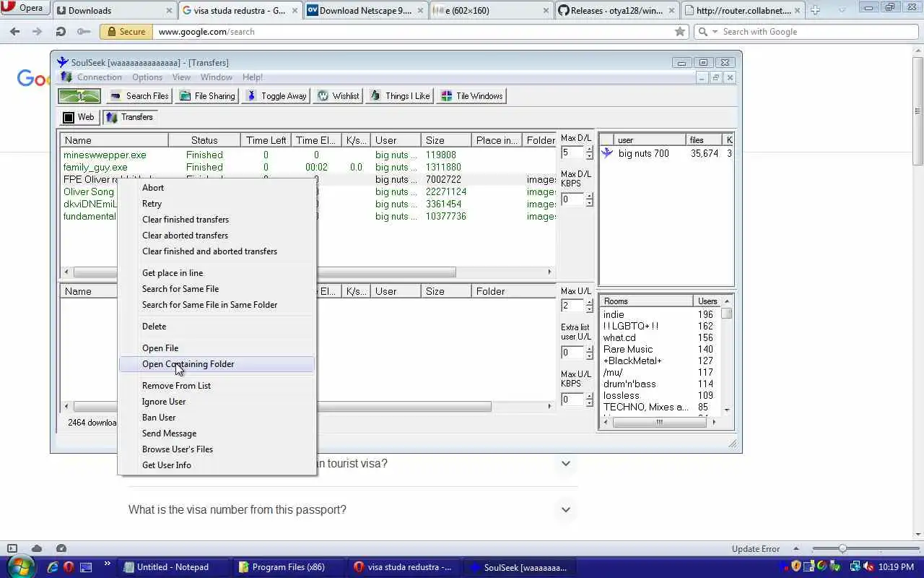
Task: Choose Open Containing Folder
Action: coord(217,364)
